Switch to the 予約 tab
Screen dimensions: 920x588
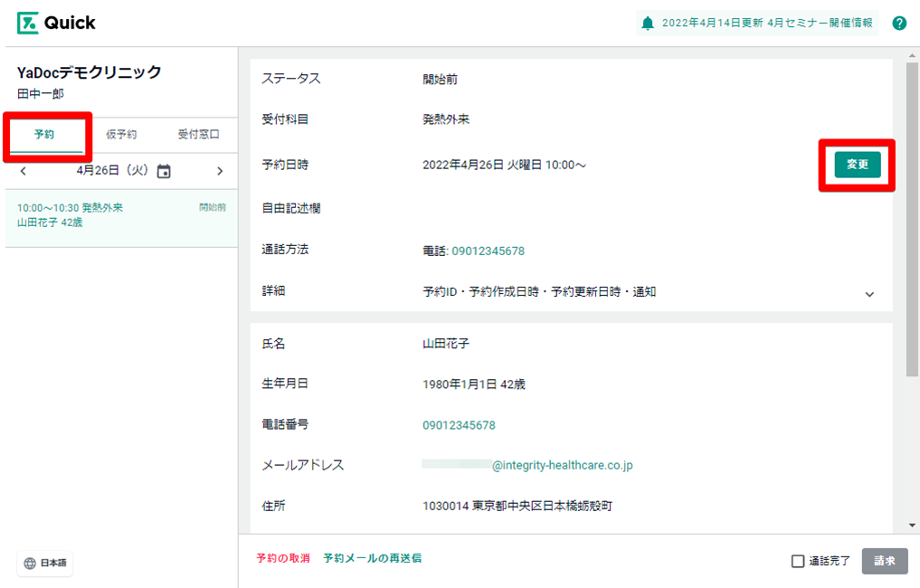click(44, 135)
